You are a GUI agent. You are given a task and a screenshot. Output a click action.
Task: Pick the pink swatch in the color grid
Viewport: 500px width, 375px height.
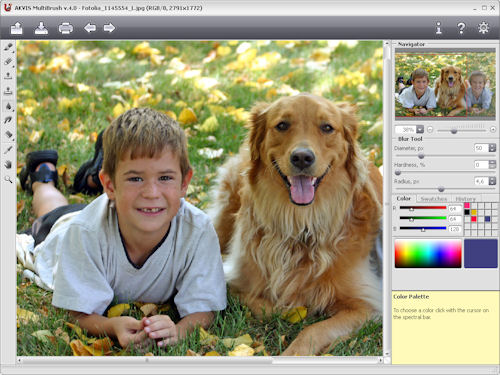(467, 205)
